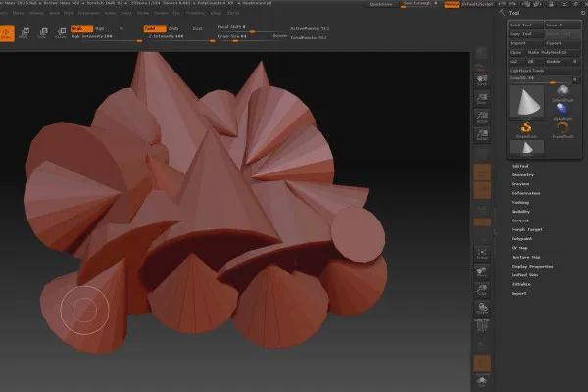Toggle the Rgb mode button
This screenshot has width=588, height=392.
click(x=100, y=28)
